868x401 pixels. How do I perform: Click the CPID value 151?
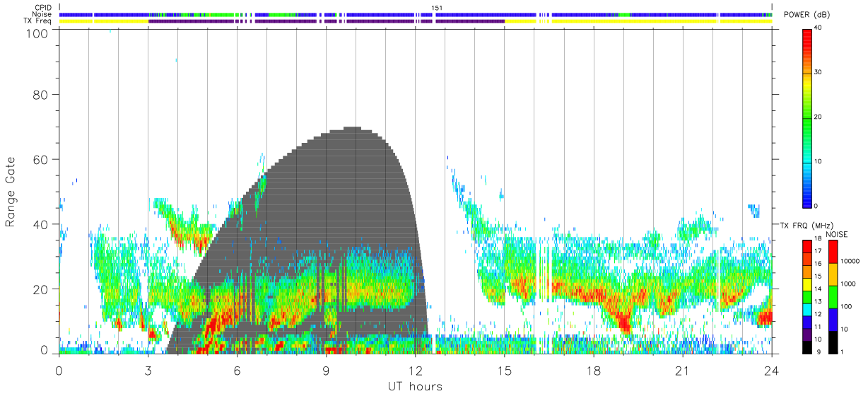(437, 8)
